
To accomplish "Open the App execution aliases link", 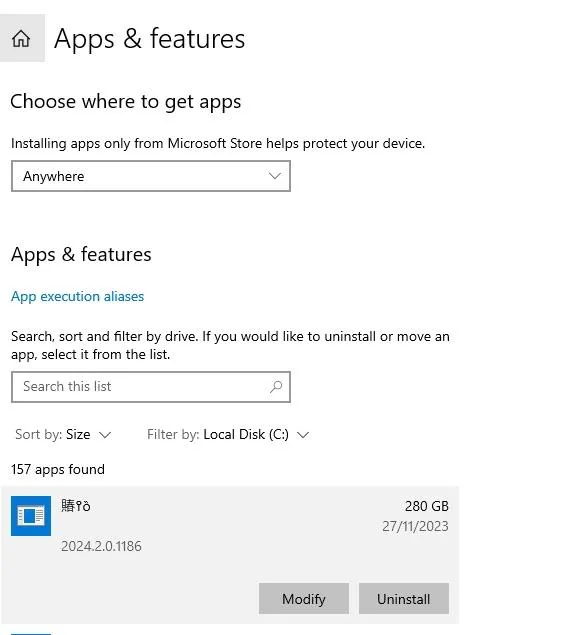I will coord(77,296).
